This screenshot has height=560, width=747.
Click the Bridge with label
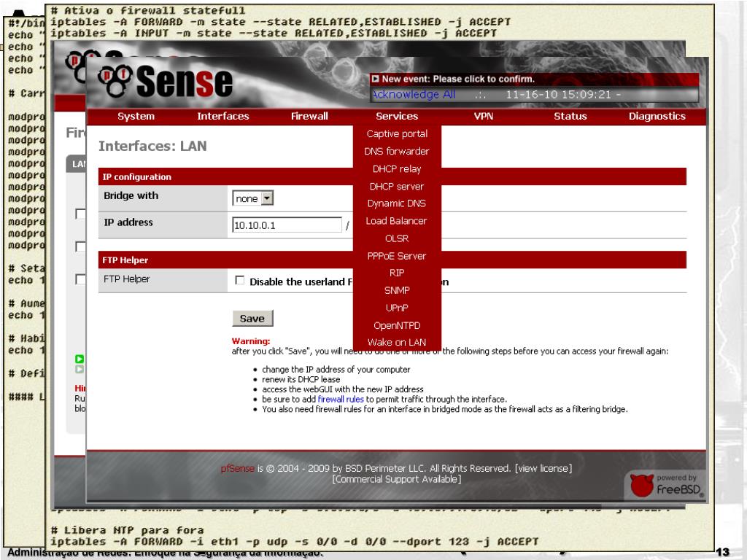click(131, 195)
